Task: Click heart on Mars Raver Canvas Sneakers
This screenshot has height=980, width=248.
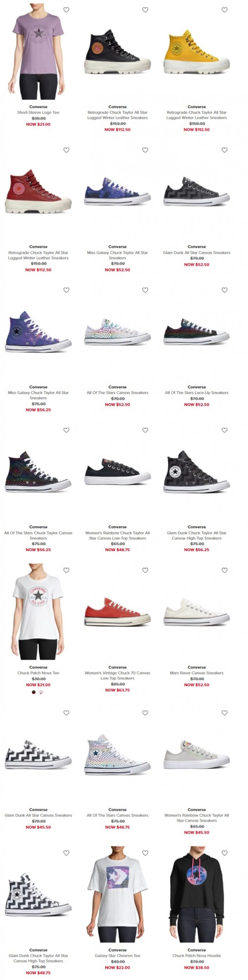Action: click(225, 570)
